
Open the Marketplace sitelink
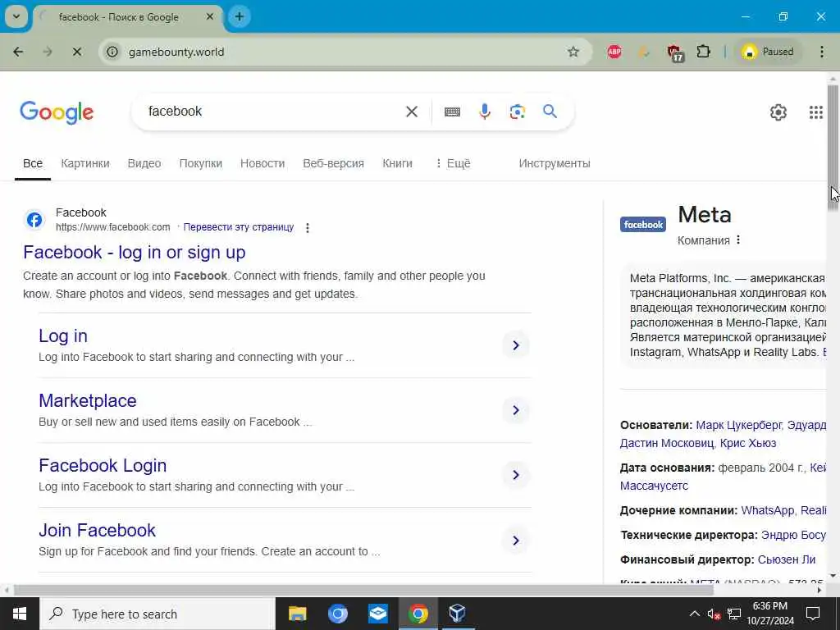[x=87, y=400]
